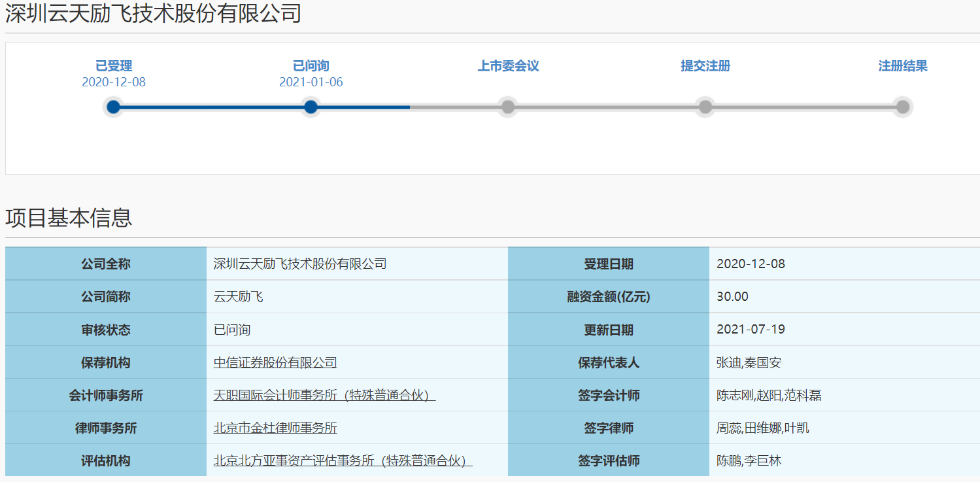This screenshot has width=980, height=482.
Task: Click the 保荐代表人 header cell
Action: point(609,362)
